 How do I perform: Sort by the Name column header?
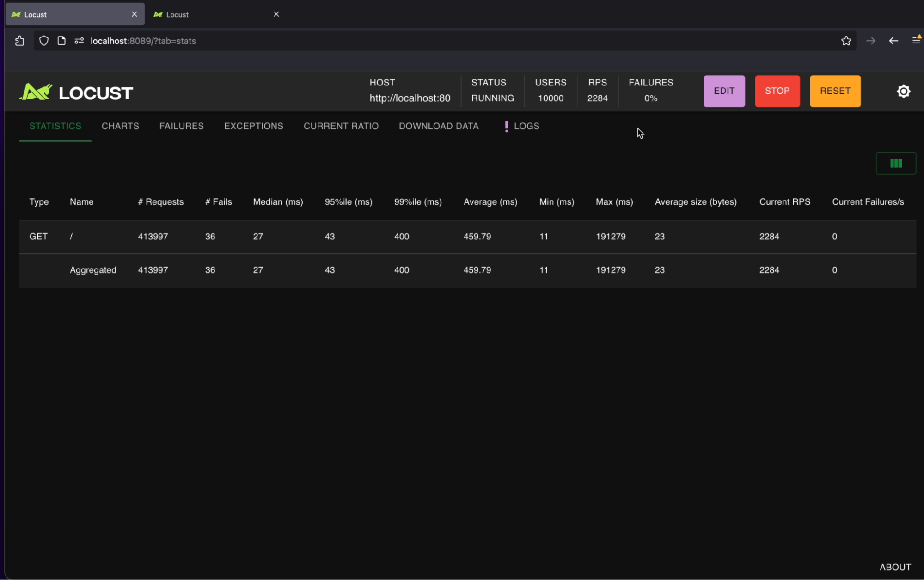[82, 202]
